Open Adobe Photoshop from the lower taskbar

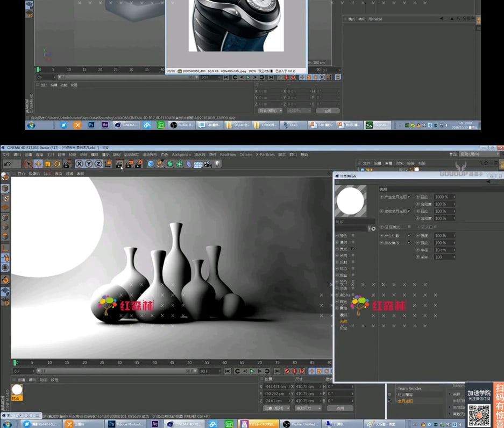pyautogui.click(x=126, y=424)
